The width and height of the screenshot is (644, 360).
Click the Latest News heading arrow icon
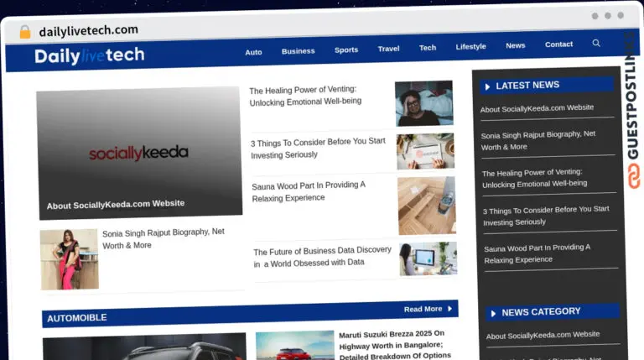(x=487, y=86)
